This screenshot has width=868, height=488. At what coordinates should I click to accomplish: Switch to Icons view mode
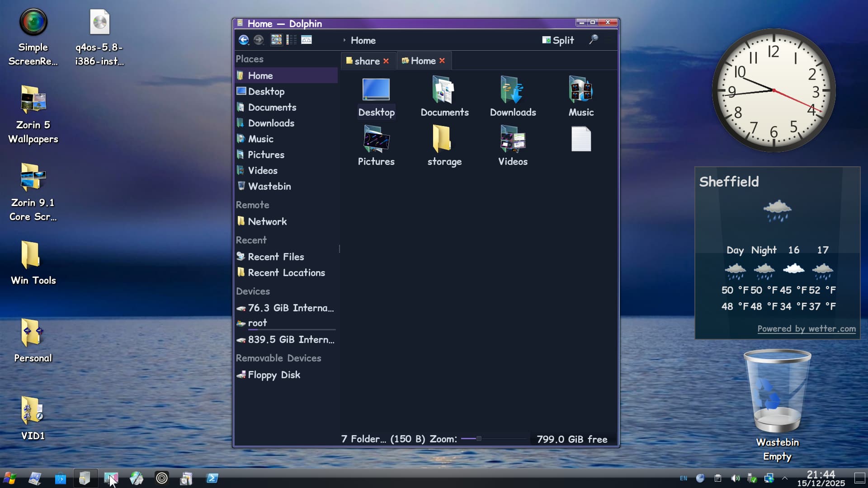pos(276,40)
